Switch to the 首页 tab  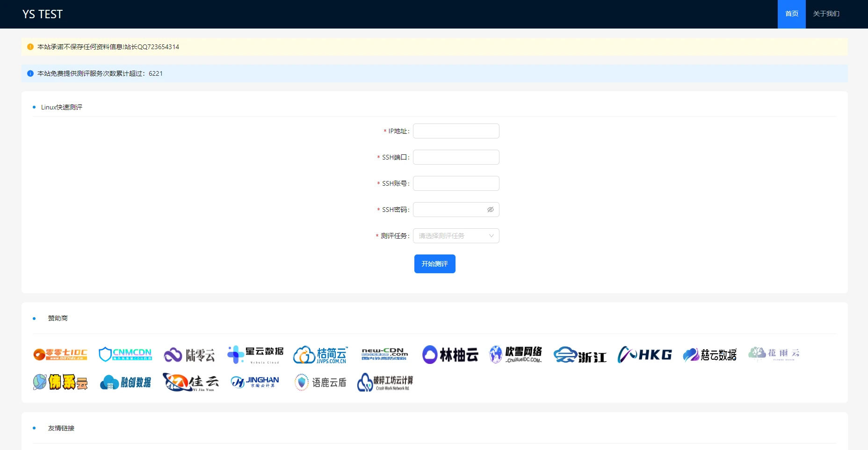click(x=791, y=14)
